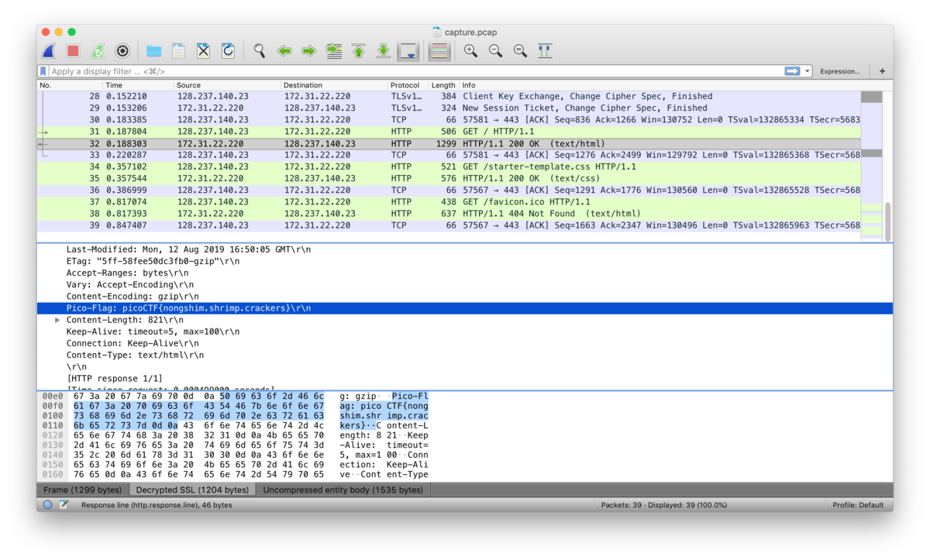Restart the current capture
930x560 pixels.
coord(98,51)
